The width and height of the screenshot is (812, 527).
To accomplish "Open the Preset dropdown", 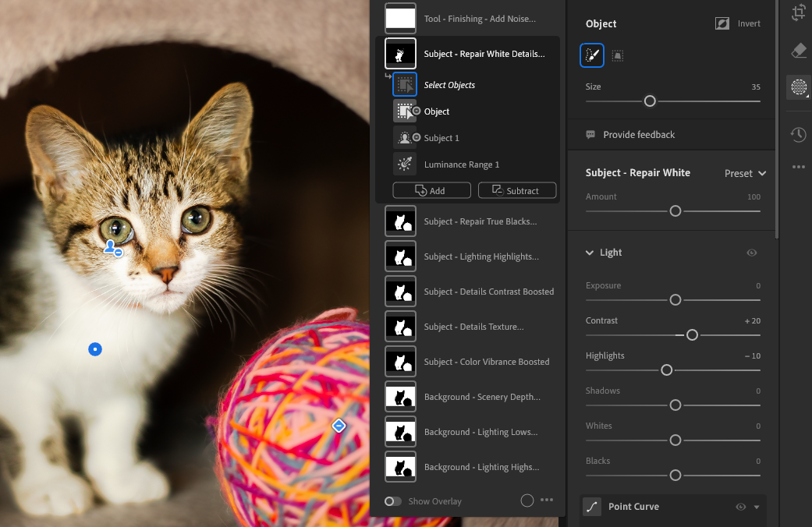I will point(745,173).
